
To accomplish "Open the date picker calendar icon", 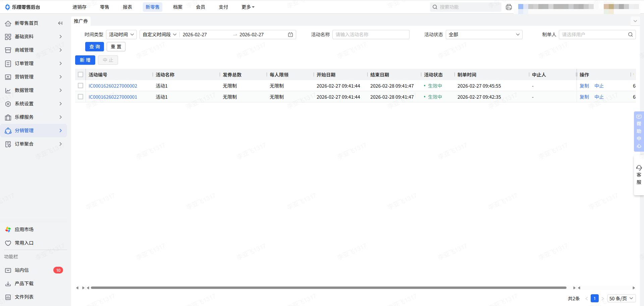I will pos(290,35).
